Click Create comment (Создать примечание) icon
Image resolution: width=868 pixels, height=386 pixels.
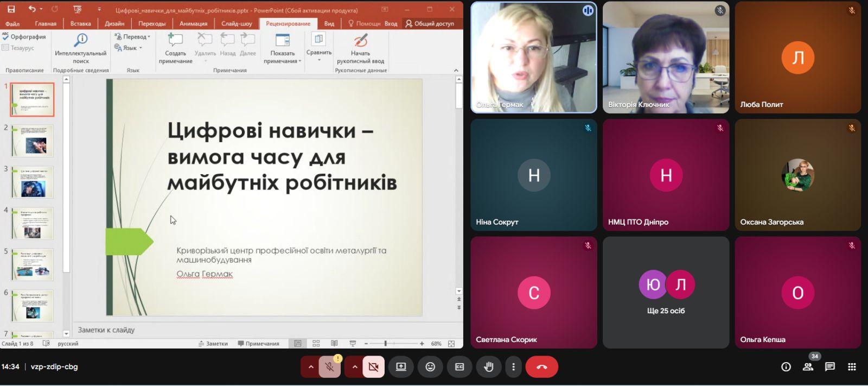tap(175, 40)
